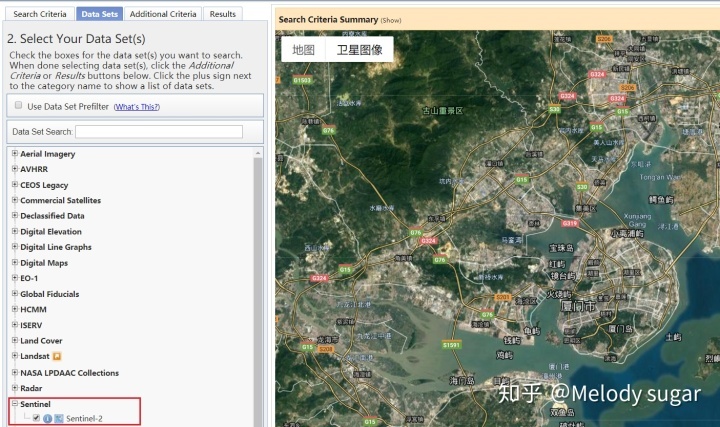This screenshot has width=720, height=427.
Task: Expand the Landsat category
Action: click(x=15, y=356)
